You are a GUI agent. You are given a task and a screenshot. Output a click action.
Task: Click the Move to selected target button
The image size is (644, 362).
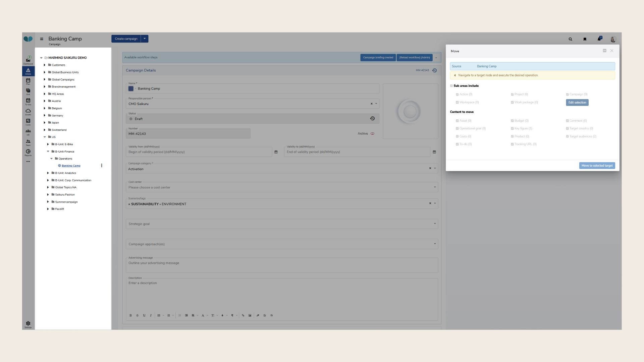597,166
